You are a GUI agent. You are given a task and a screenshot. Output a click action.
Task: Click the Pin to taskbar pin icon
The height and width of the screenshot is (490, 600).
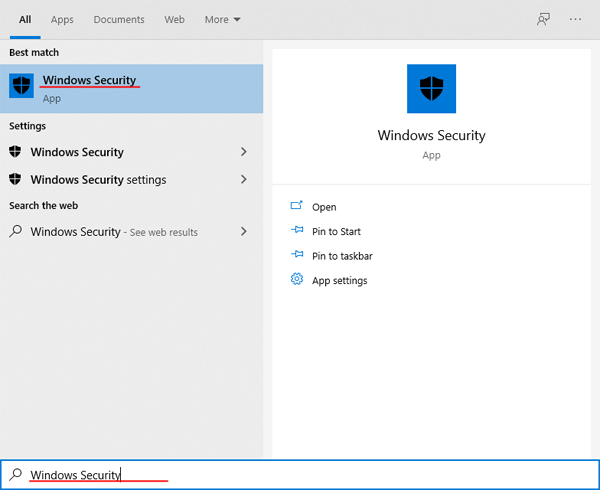tap(297, 254)
